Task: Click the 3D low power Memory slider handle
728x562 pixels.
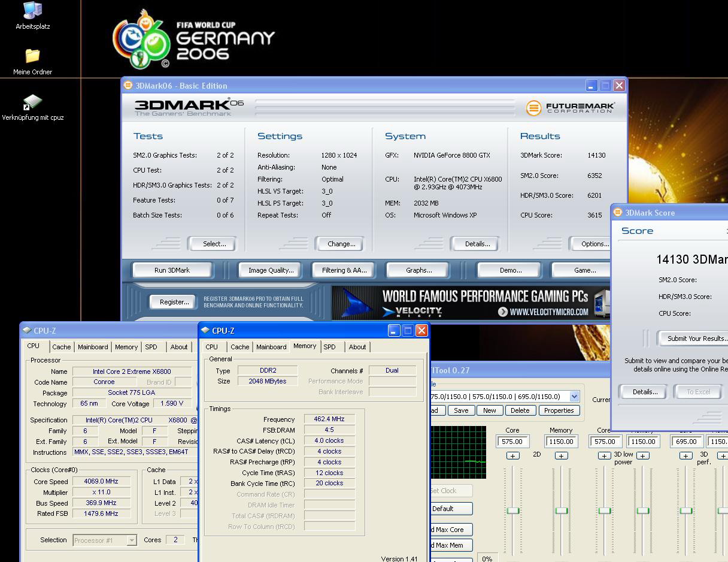Action: coord(643,510)
